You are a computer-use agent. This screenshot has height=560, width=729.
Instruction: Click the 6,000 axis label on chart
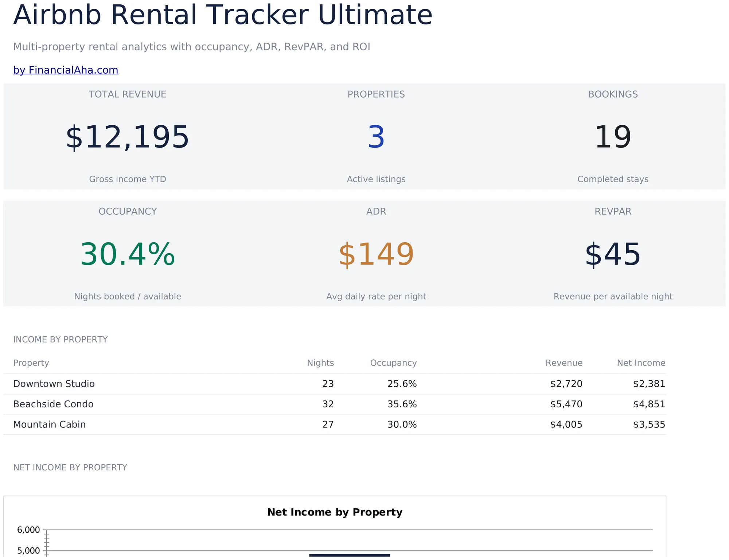pos(28,530)
